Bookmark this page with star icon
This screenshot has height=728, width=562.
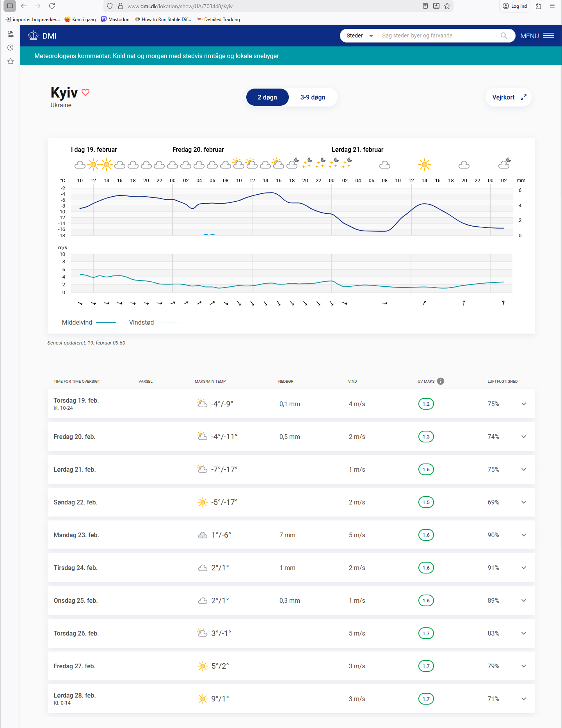[x=447, y=6]
